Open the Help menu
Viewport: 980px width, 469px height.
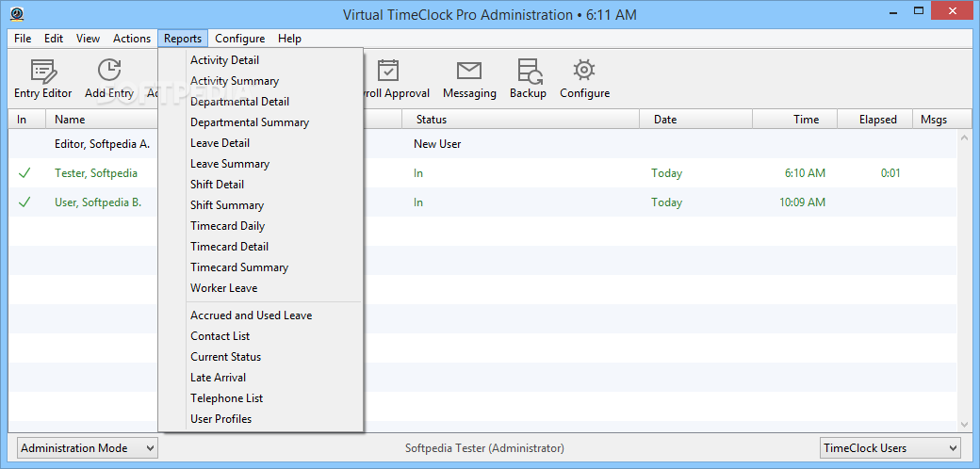click(x=290, y=39)
